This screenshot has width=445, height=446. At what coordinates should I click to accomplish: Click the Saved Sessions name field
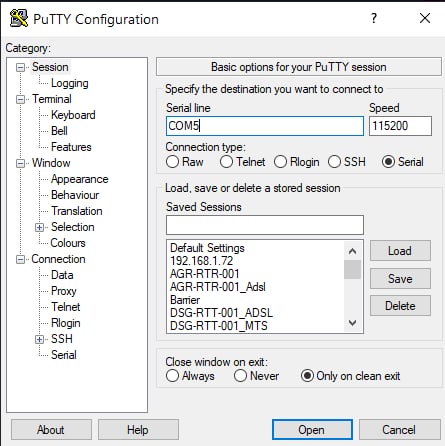click(265, 225)
